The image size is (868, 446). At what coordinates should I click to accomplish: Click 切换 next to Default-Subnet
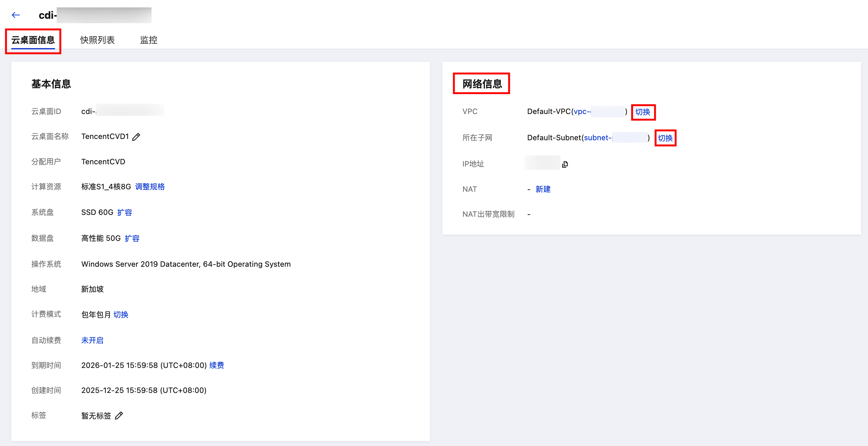pyautogui.click(x=665, y=138)
